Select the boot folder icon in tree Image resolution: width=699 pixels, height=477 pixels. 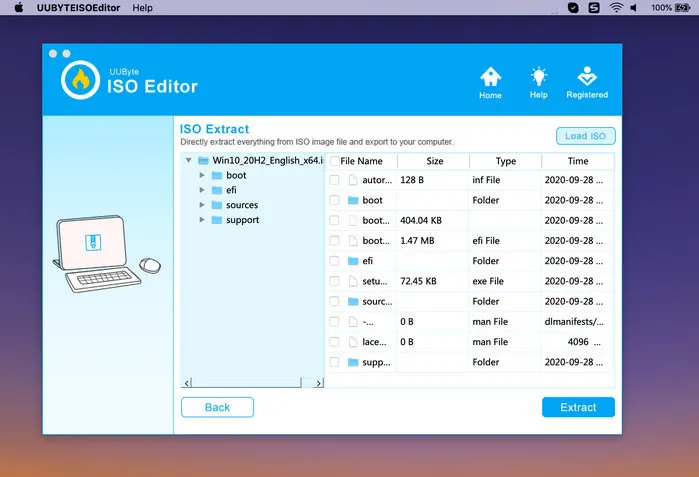click(x=217, y=175)
